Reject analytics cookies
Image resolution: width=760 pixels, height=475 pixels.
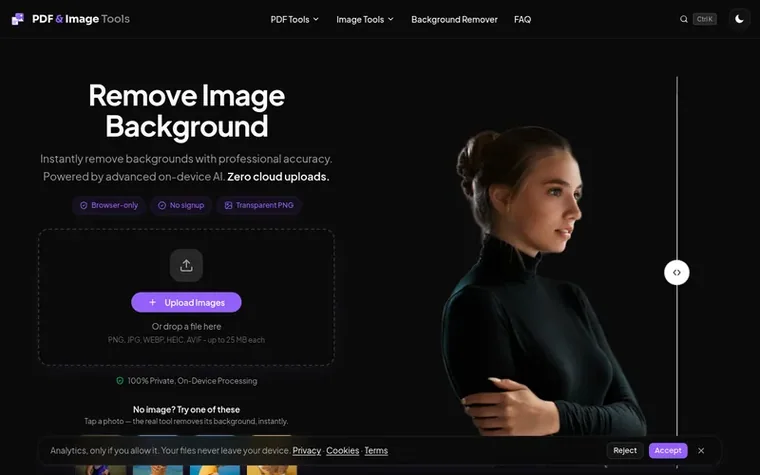(x=625, y=450)
